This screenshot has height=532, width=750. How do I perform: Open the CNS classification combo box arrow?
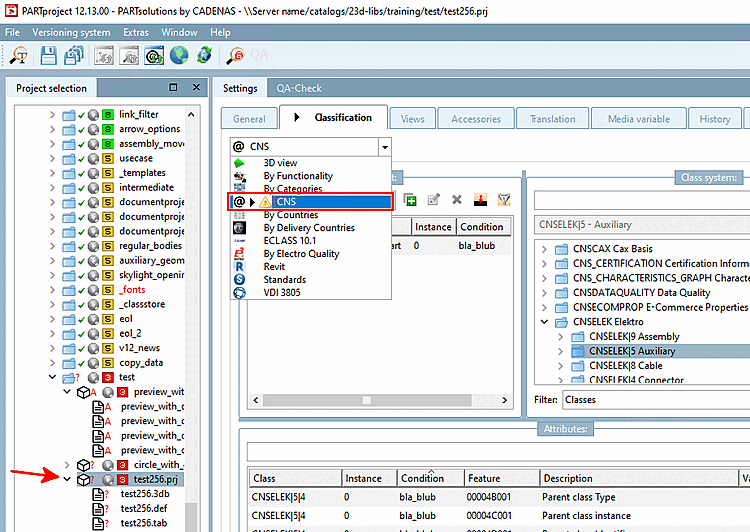click(385, 147)
